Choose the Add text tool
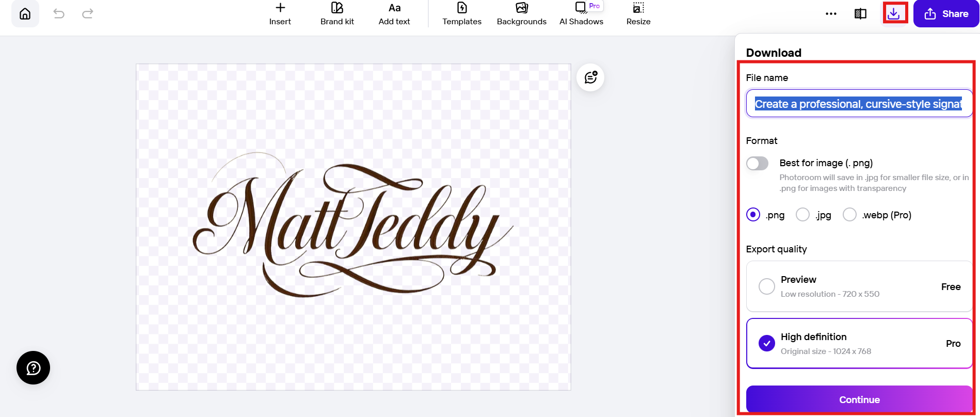The height and width of the screenshot is (417, 980). 394,14
